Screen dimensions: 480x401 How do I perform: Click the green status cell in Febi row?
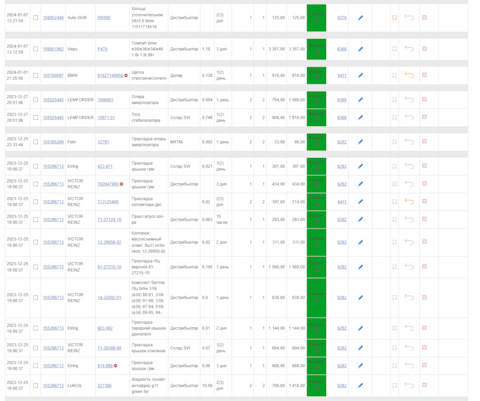click(x=316, y=142)
